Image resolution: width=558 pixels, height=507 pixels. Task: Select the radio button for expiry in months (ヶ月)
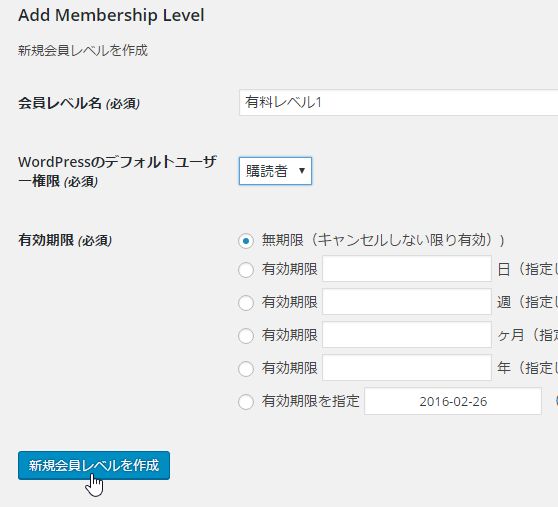pyautogui.click(x=246, y=336)
